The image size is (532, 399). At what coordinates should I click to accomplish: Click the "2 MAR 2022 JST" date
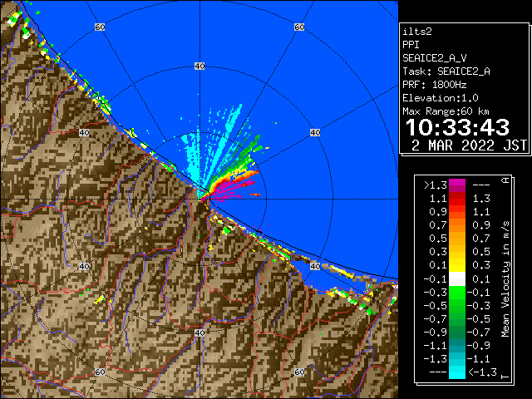click(469, 145)
